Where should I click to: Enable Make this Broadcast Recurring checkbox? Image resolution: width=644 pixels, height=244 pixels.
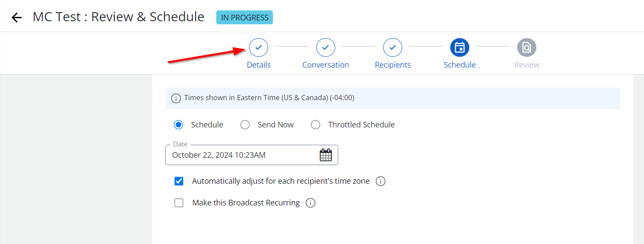[179, 203]
